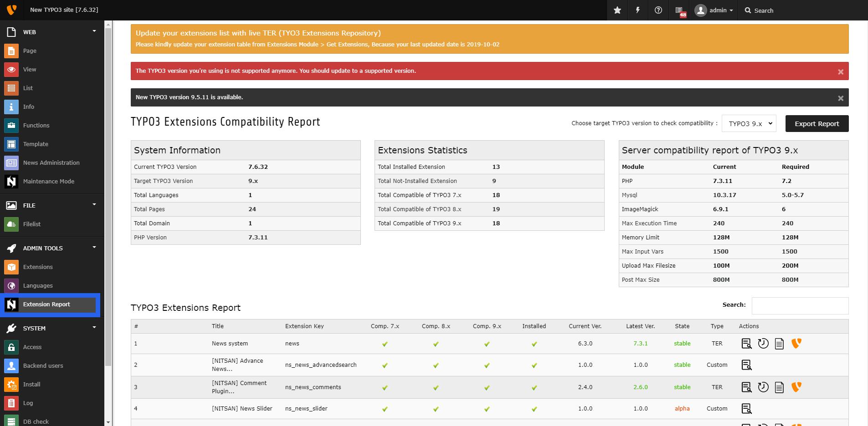868x426 pixels.
Task: Sort table by Extension Key column header
Action: click(304, 326)
